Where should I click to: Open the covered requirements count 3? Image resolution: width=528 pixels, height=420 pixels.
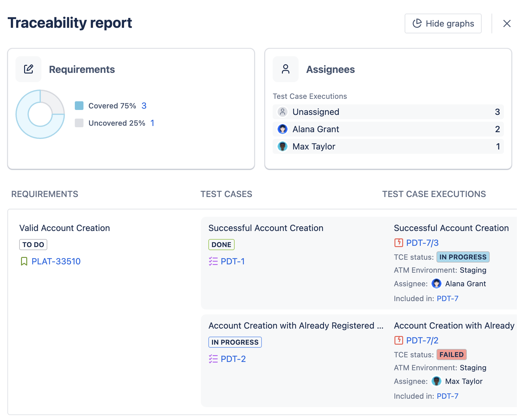pos(144,106)
